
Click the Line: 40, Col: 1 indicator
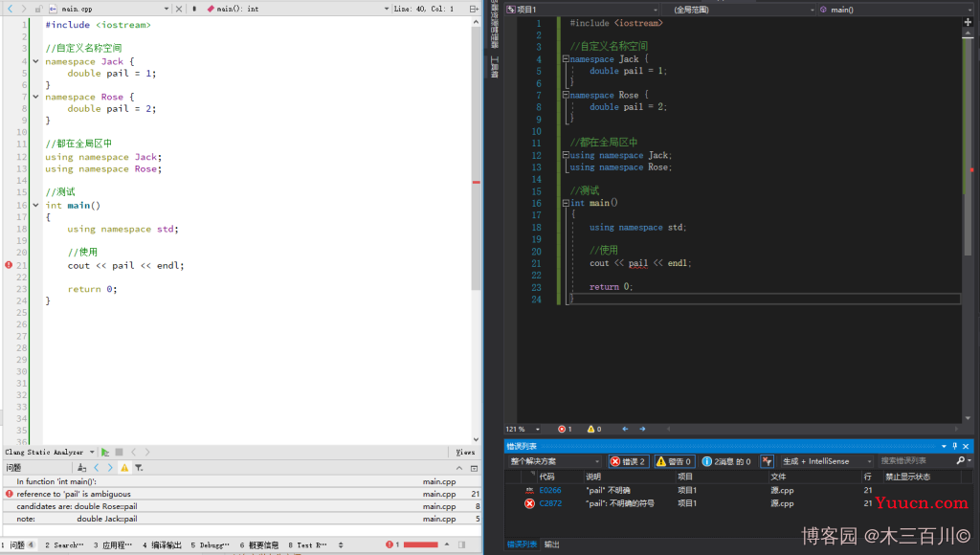[424, 9]
